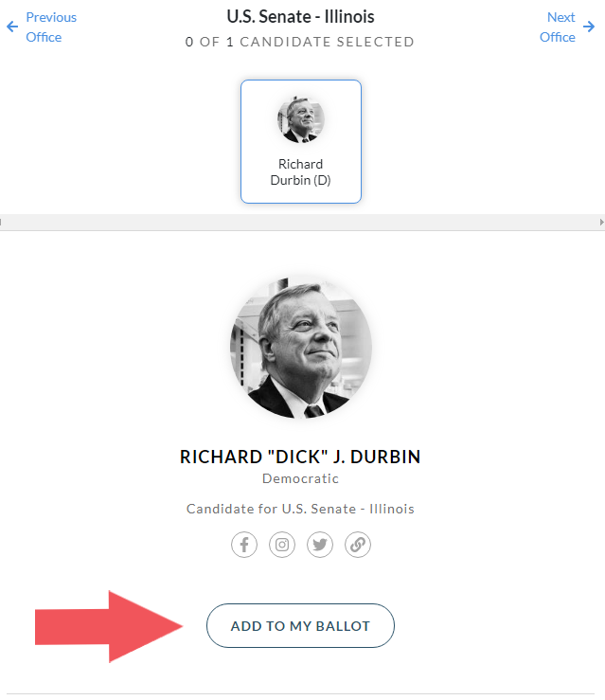
Task: Click 'Candidate for U.S. Senate - Illinois' text
Action: point(300,509)
